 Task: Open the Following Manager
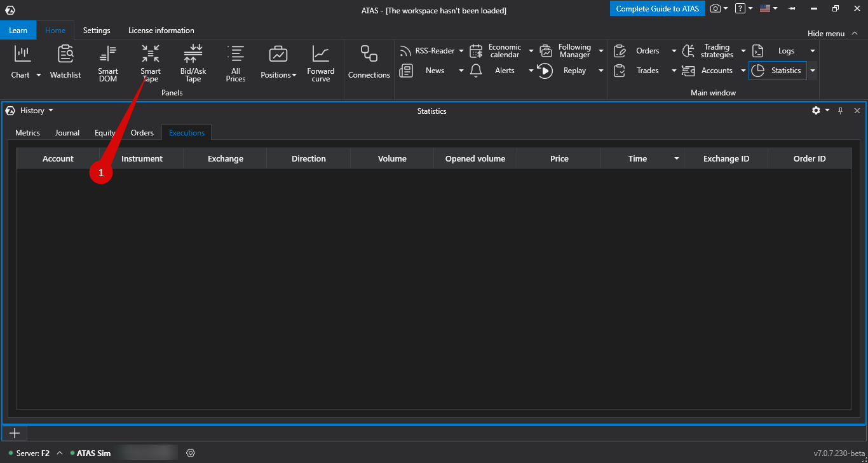coord(567,51)
